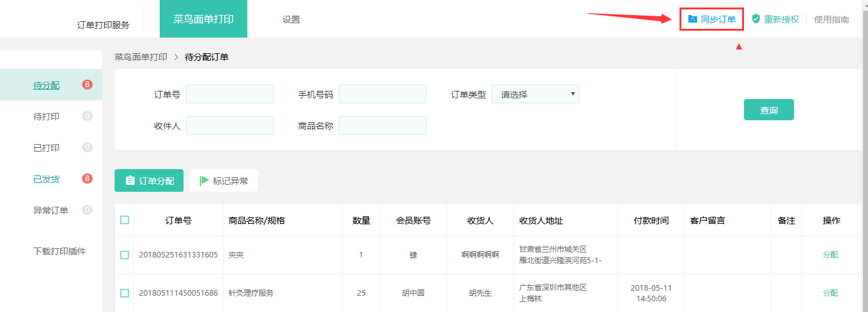Toggle the select-all checkbox in table header
The image size is (868, 312).
click(x=125, y=220)
